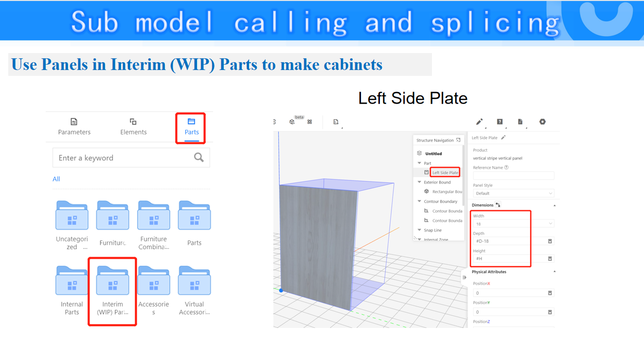Open the PositionY formula calculator icon

pos(550,312)
